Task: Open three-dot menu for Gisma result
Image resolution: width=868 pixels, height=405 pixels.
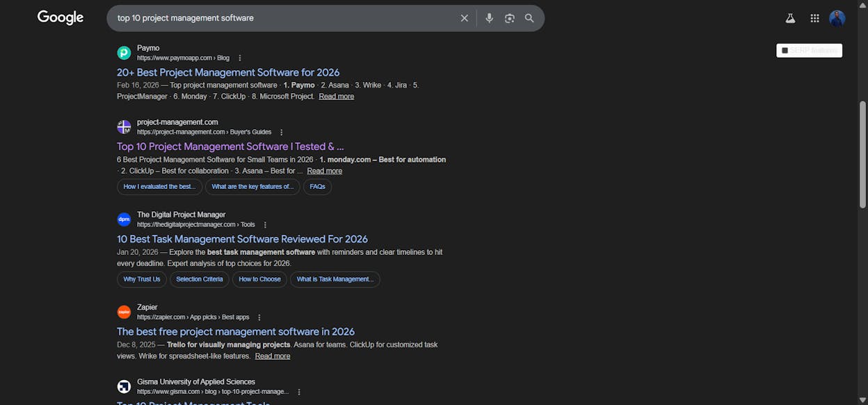Action: tap(299, 392)
